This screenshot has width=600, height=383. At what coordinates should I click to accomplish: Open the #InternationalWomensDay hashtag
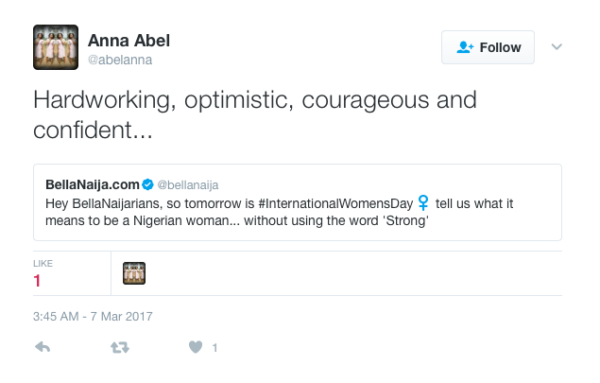(x=336, y=203)
